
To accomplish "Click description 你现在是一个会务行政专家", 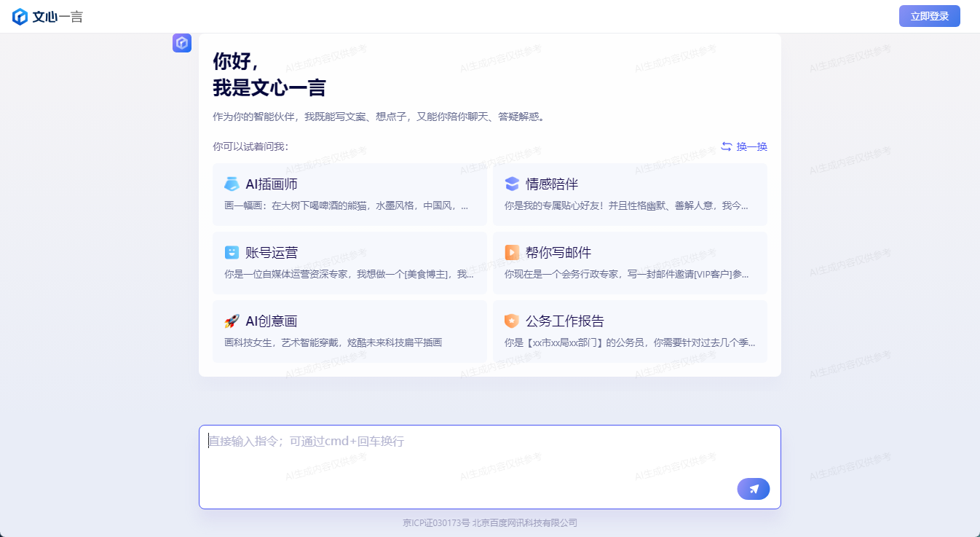I will click(626, 275).
